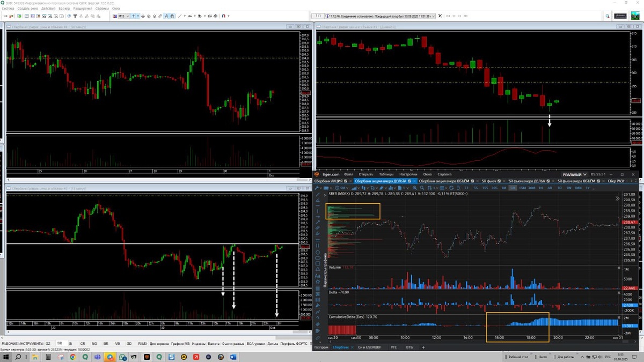
Task: Click the magnet snap icon in QUIK
Action: (x=224, y=16)
